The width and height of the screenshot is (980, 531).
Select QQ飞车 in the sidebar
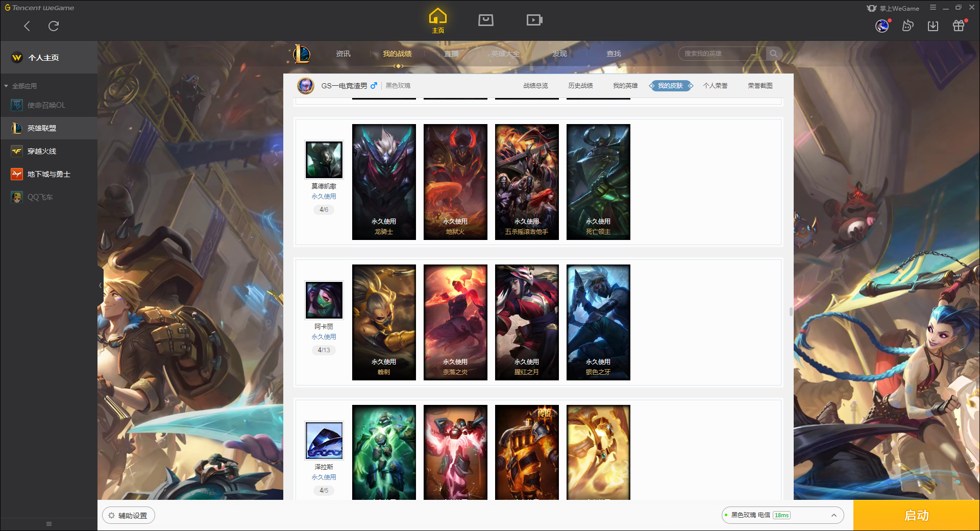tap(48, 197)
